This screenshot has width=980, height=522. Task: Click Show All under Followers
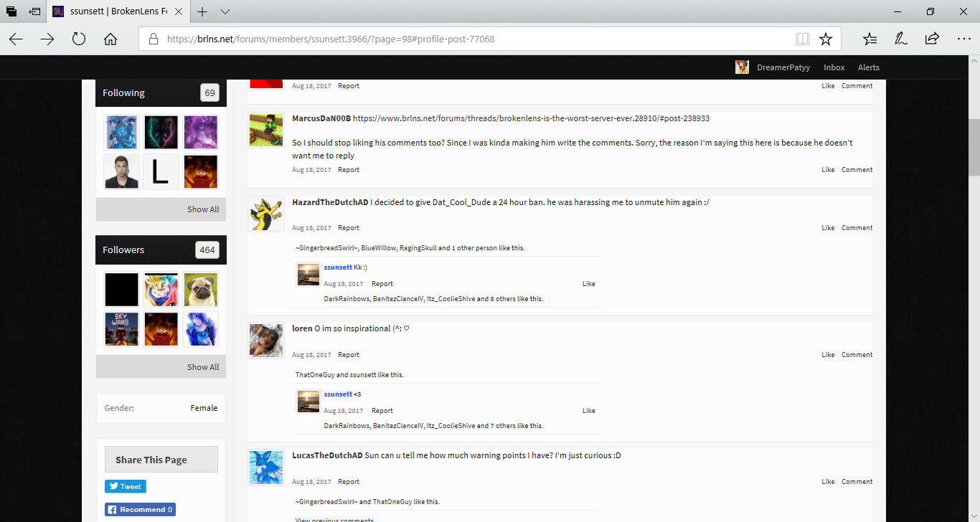pyautogui.click(x=203, y=367)
